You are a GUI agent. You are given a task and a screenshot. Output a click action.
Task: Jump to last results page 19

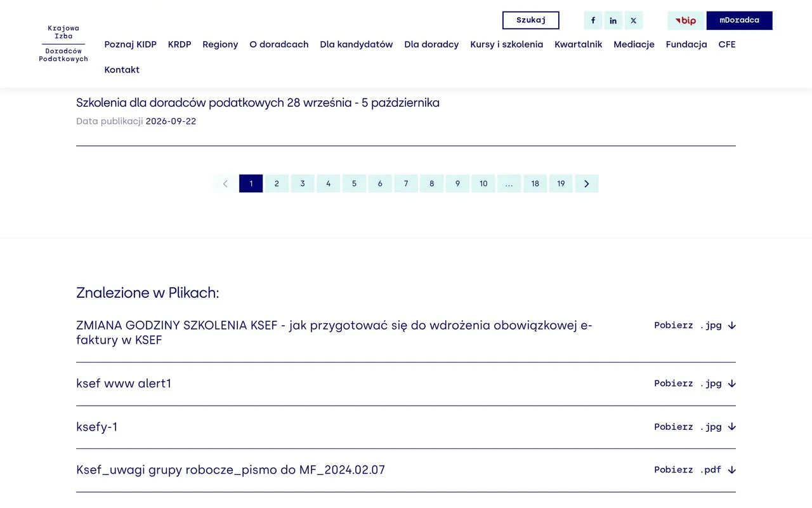561,184
